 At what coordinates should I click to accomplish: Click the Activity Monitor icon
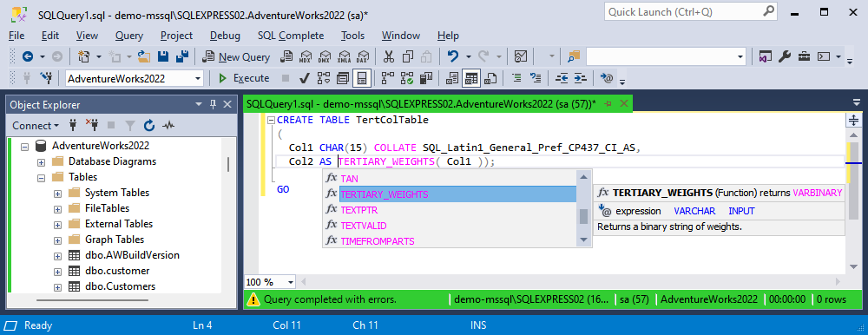[x=521, y=56]
